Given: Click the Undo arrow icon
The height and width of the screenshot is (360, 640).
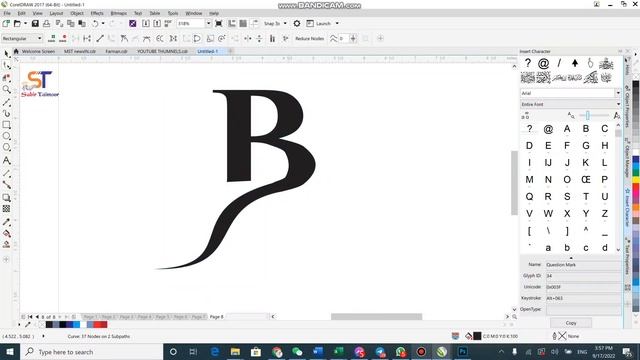Looking at the screenshot, I should click(95, 24).
